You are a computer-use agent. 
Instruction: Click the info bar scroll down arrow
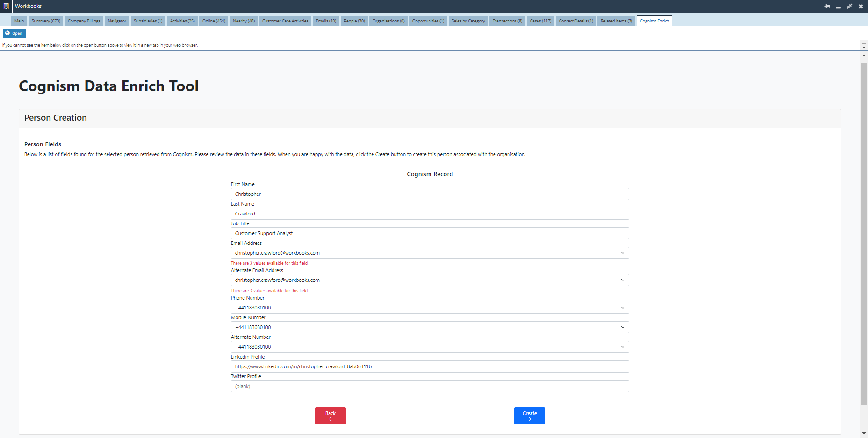click(x=864, y=48)
